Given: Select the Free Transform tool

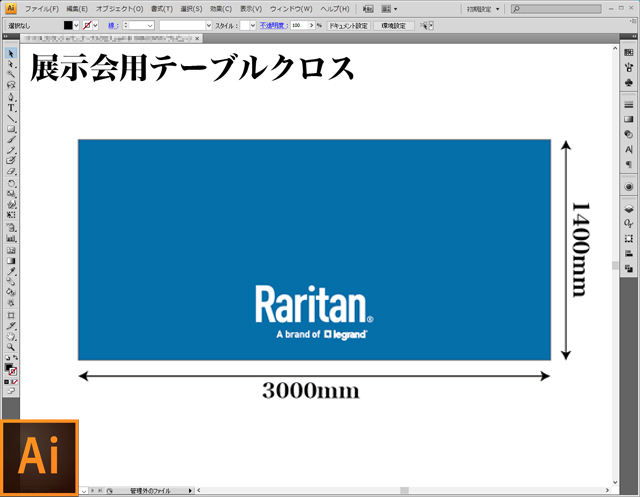Looking at the screenshot, I should point(11,215).
